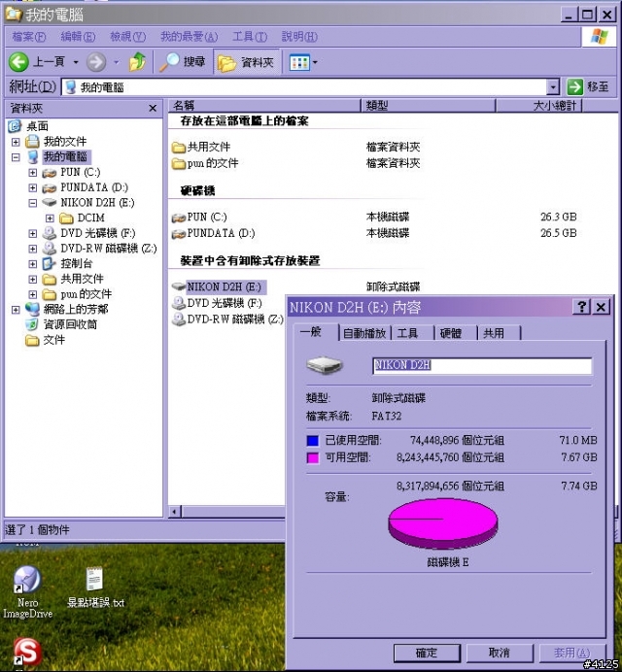This screenshot has height=672, width=622.
Task: Select pun 的文件 folder in file list
Action: coord(205,163)
